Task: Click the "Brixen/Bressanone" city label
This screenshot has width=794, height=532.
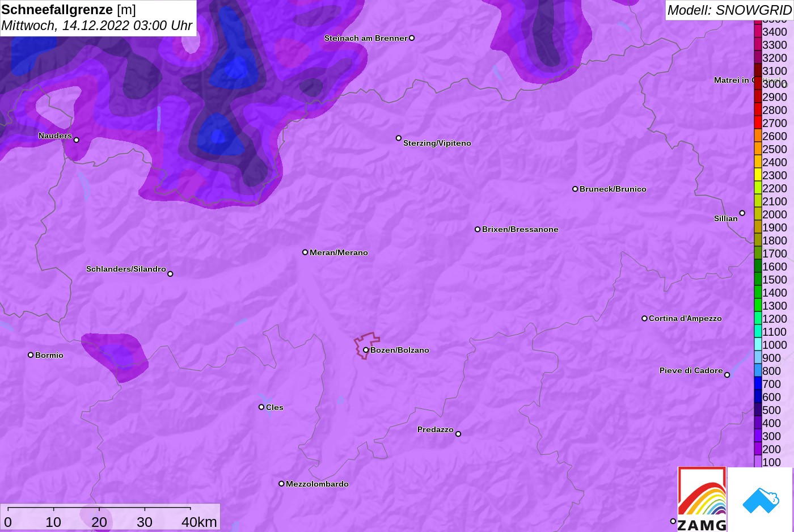Action: 520,229
